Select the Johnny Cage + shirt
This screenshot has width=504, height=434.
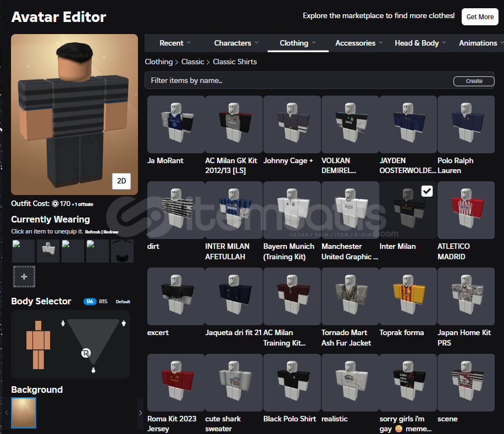[x=292, y=124]
